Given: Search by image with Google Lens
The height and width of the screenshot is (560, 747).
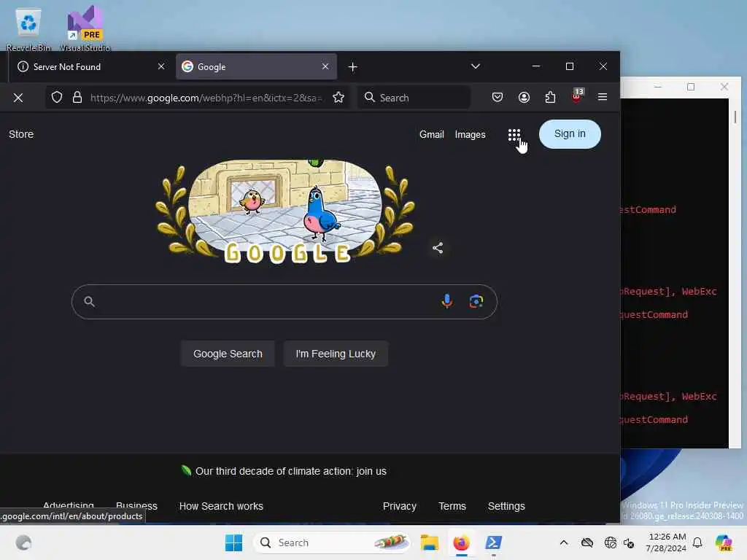Looking at the screenshot, I should point(476,301).
